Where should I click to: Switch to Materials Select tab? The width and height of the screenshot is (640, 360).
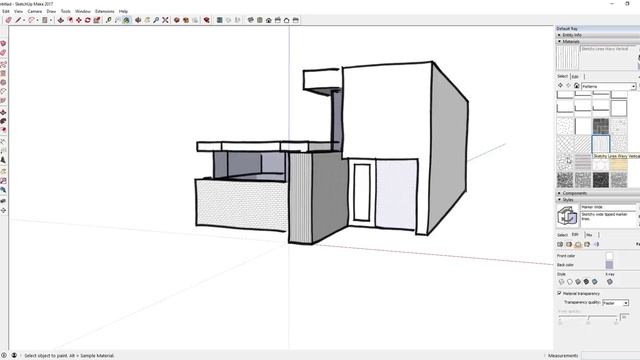[562, 76]
